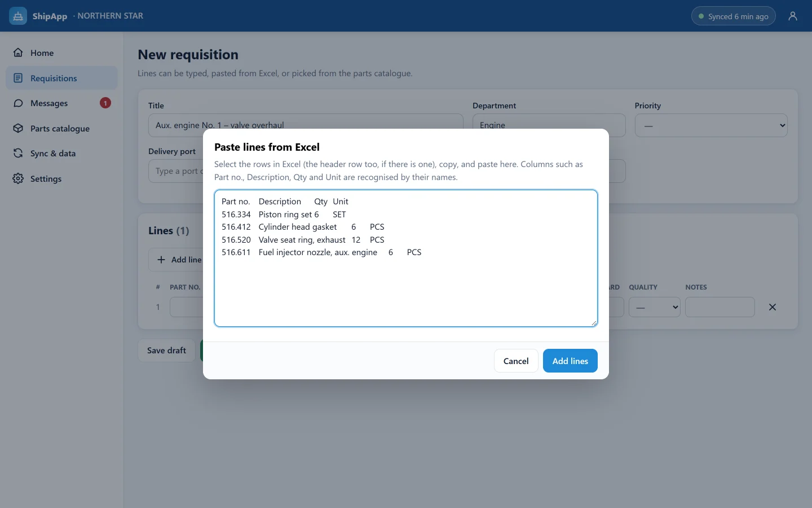Cancel the paste dialog
Viewport: 812px width, 508px height.
pyautogui.click(x=516, y=361)
